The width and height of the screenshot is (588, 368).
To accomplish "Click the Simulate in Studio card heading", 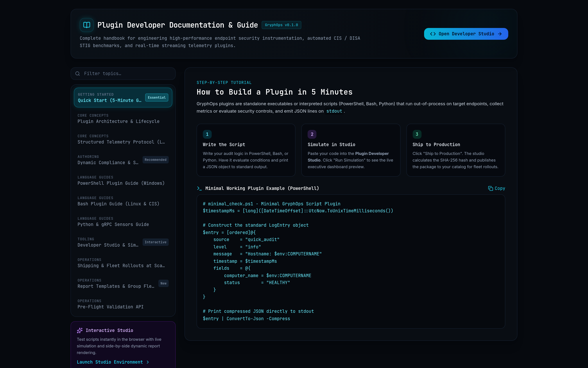I will [331, 145].
